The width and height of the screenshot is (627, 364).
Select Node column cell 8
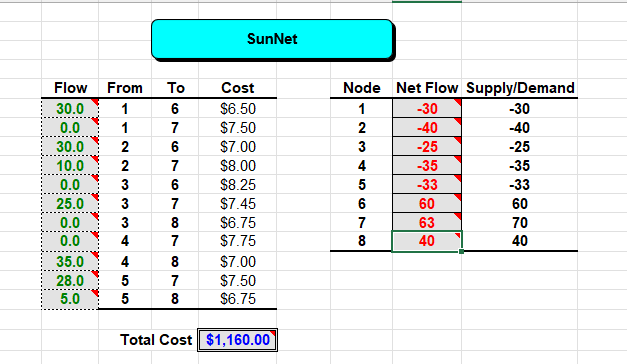pyautogui.click(x=361, y=241)
